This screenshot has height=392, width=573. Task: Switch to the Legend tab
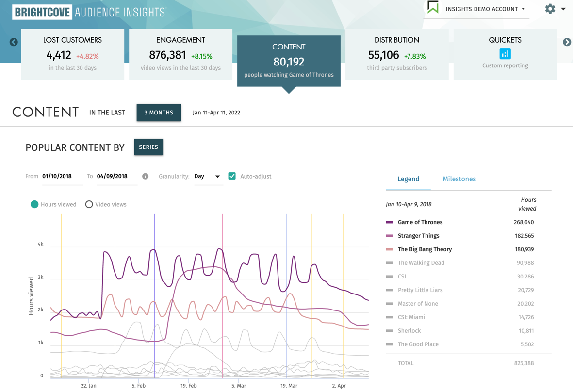point(408,179)
